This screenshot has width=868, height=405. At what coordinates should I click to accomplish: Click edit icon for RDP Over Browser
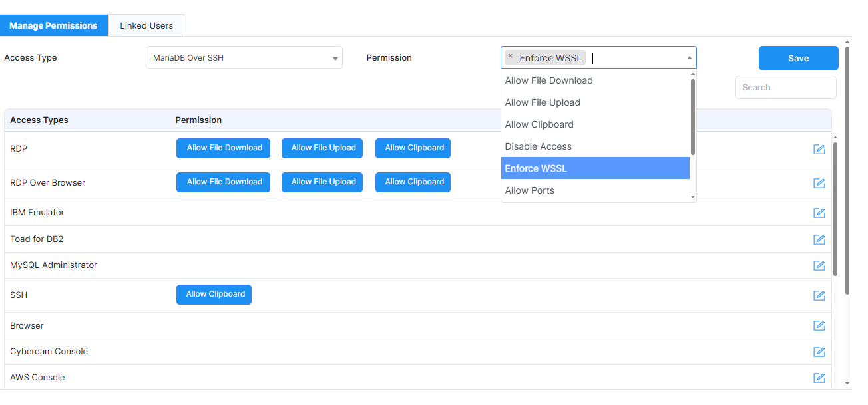click(819, 183)
